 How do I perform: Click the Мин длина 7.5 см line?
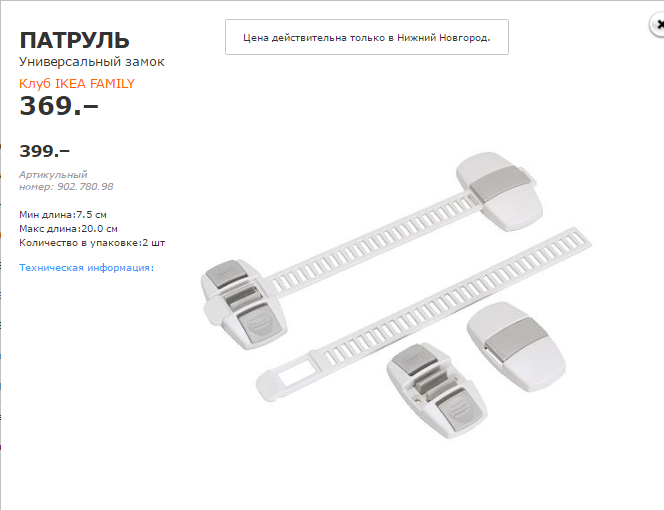click(63, 215)
